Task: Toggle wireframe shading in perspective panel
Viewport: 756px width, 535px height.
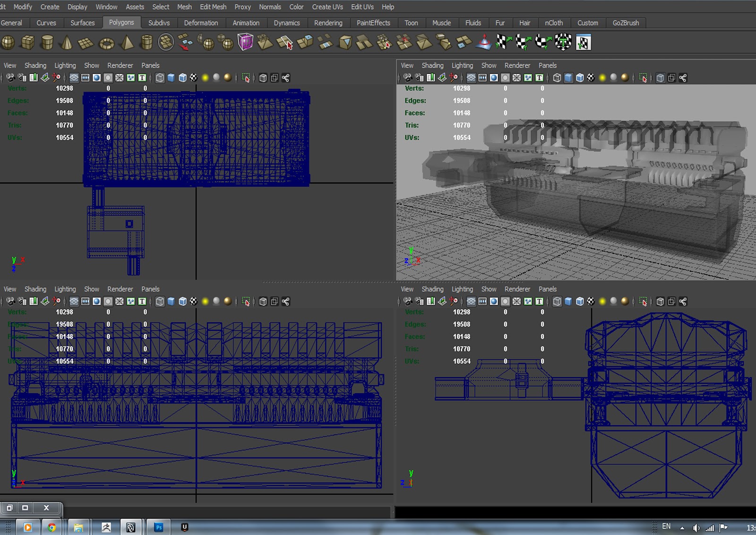Action: (x=557, y=78)
